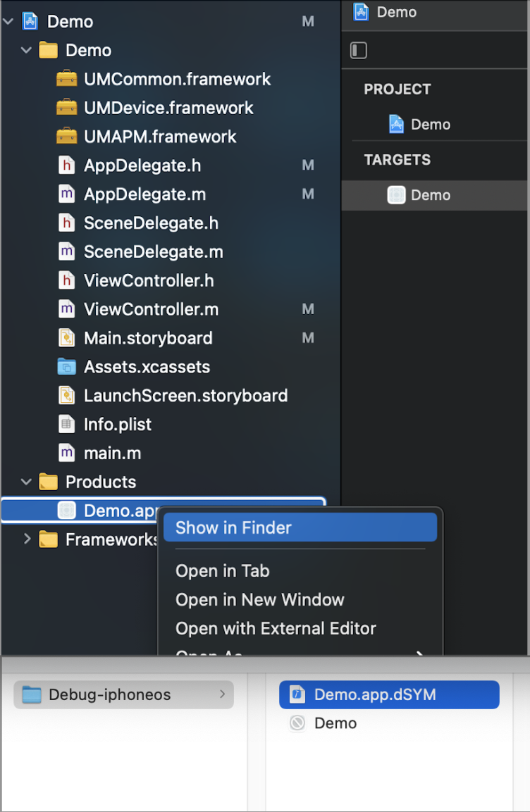Click the Demo.app.dSYM file icon in Finder

(297, 695)
